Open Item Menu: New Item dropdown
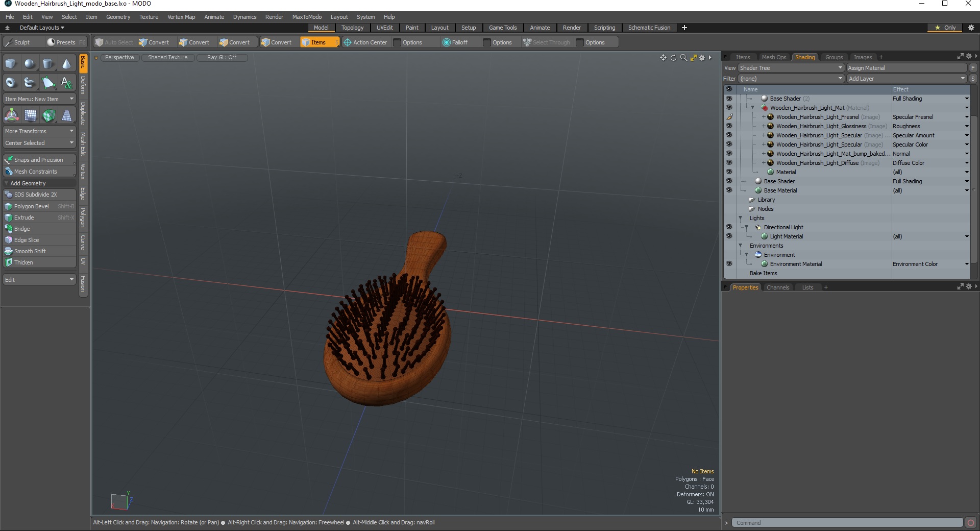Image resolution: width=980 pixels, height=531 pixels. tap(40, 99)
